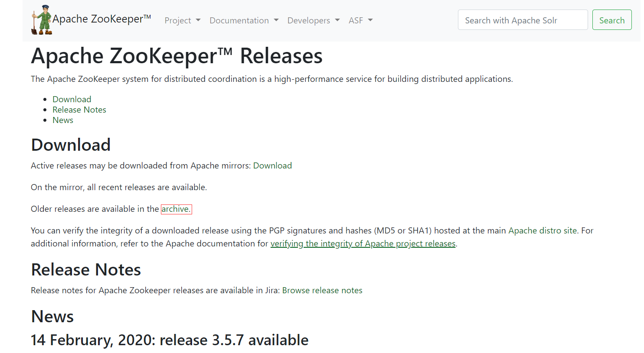Open the Documentation dropdown menu
Viewport: 644px width, 353px height.
[x=244, y=20]
